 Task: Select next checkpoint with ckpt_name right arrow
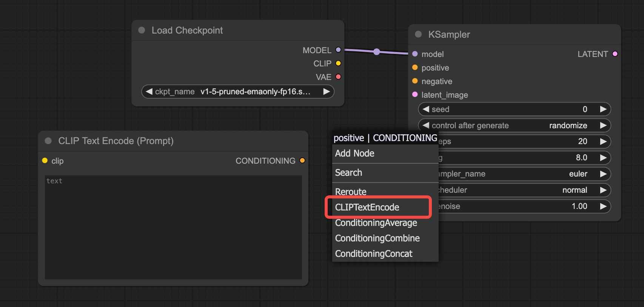(327, 91)
